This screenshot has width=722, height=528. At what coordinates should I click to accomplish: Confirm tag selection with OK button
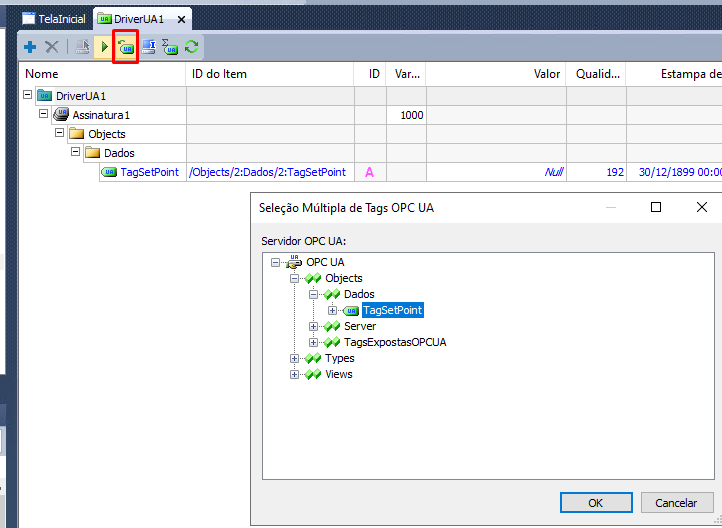[596, 503]
